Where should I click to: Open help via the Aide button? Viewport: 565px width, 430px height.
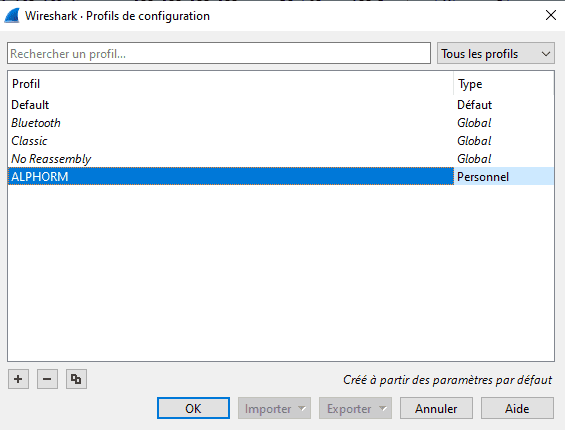[x=517, y=408]
